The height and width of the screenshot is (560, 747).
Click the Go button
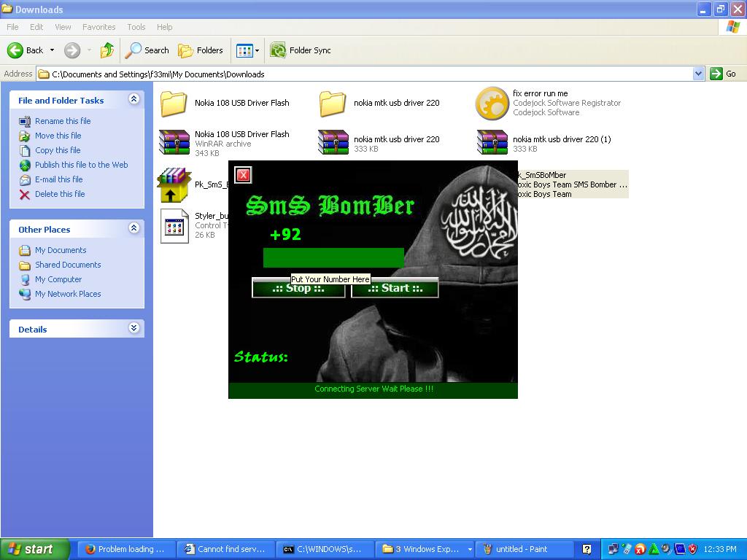click(x=723, y=74)
